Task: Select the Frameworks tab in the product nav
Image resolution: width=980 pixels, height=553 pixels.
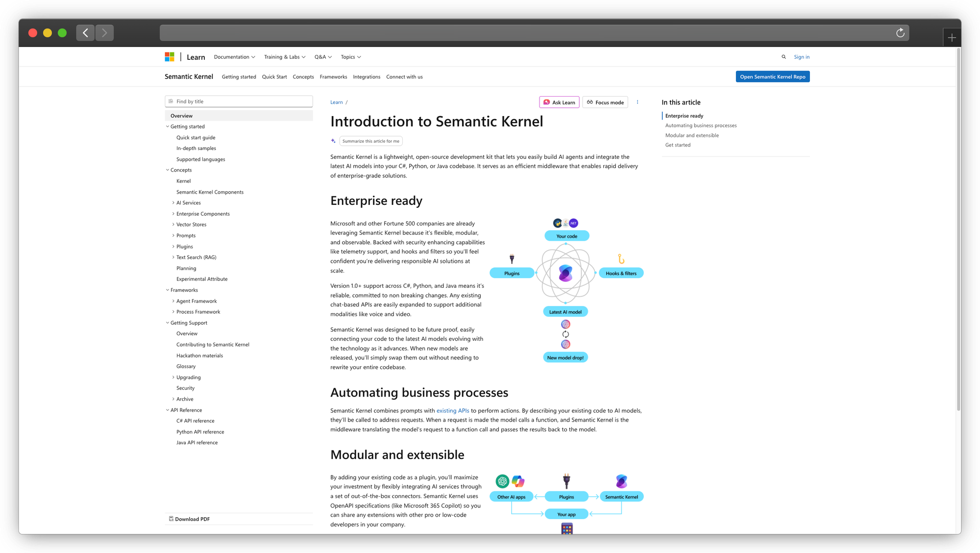Action: [x=333, y=77]
